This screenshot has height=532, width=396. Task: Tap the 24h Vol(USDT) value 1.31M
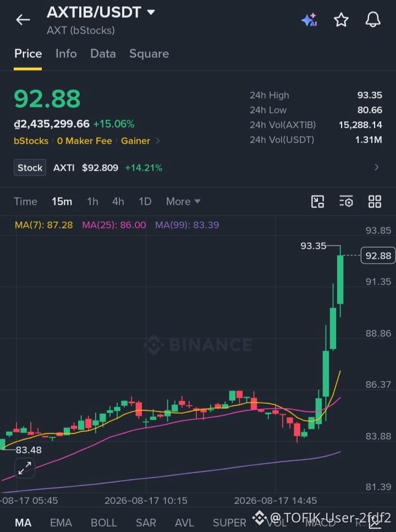(x=369, y=140)
